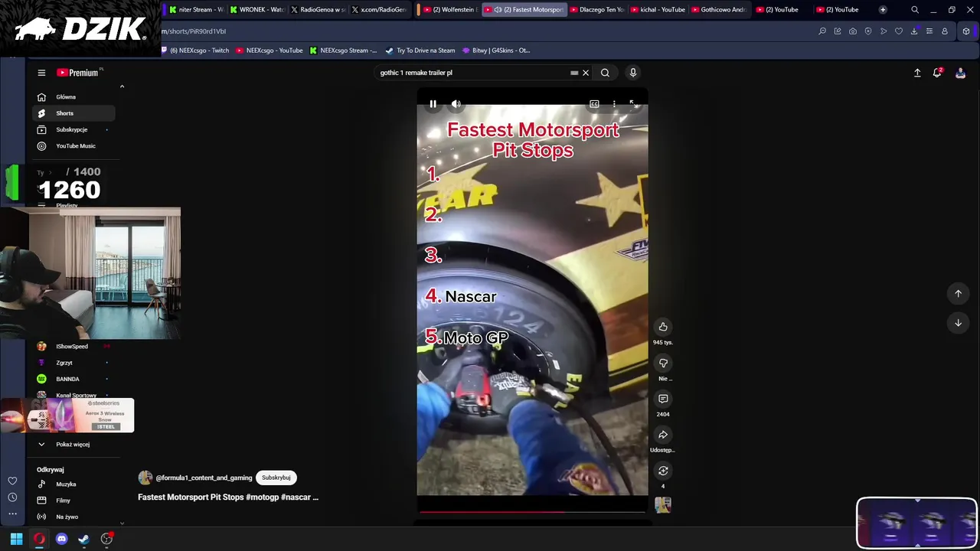Viewport: 980px width, 551px height.
Task: Open the NEEXcsgo - Twitch bookmark
Action: (x=195, y=51)
